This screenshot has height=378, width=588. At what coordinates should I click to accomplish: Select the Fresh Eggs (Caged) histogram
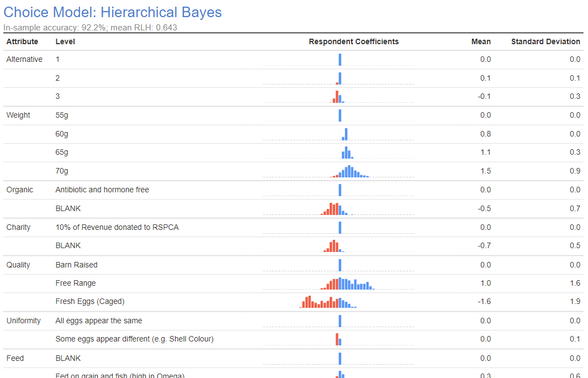tap(326, 302)
